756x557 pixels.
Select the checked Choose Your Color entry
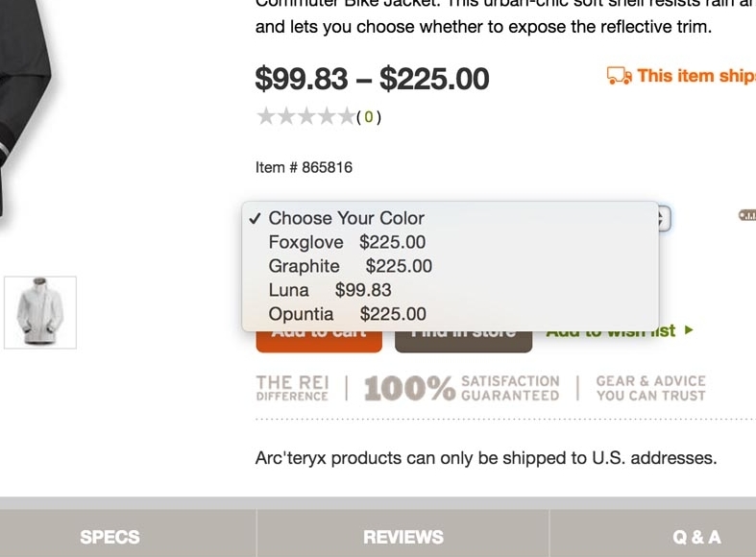pyautogui.click(x=346, y=218)
